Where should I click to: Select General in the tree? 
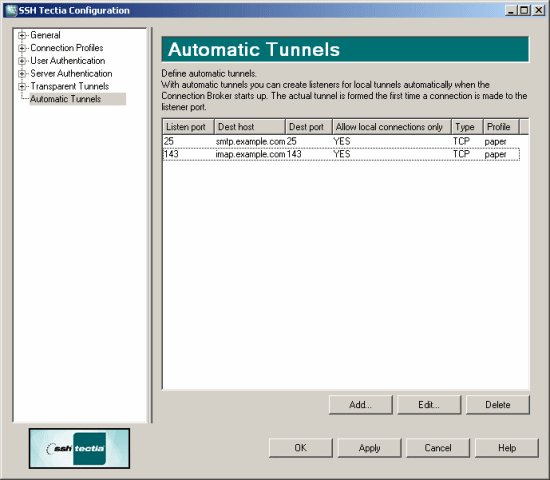coord(45,35)
